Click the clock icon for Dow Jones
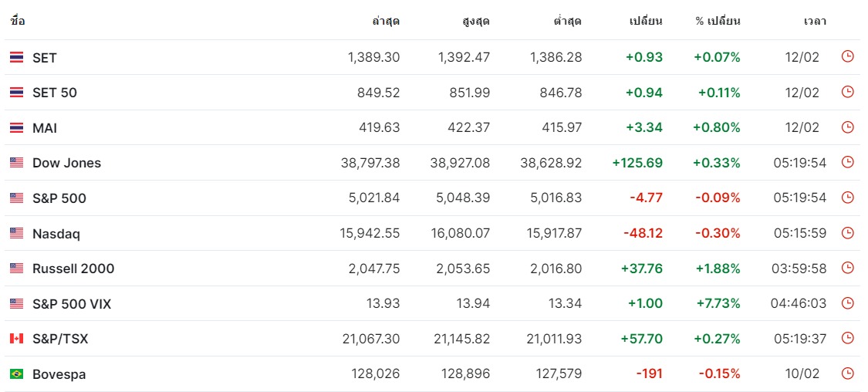868x392 pixels. (x=847, y=163)
